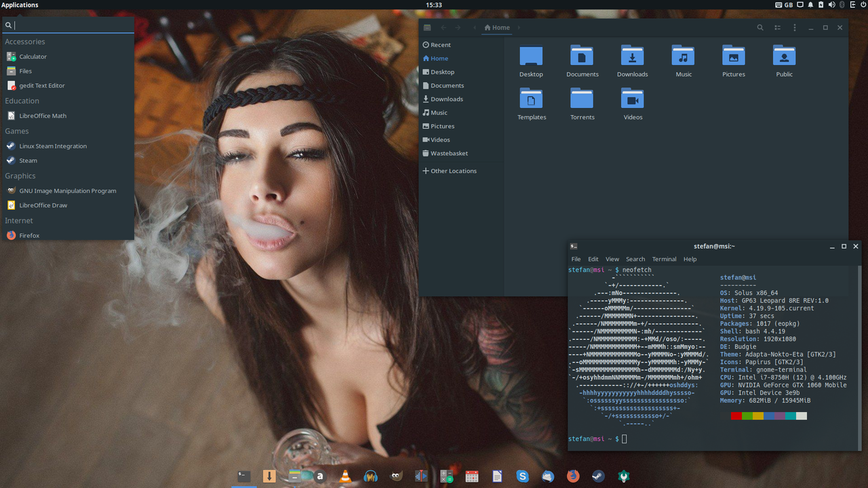Select Desktop in Files sidebar
The height and width of the screenshot is (488, 868).
coord(461,72)
